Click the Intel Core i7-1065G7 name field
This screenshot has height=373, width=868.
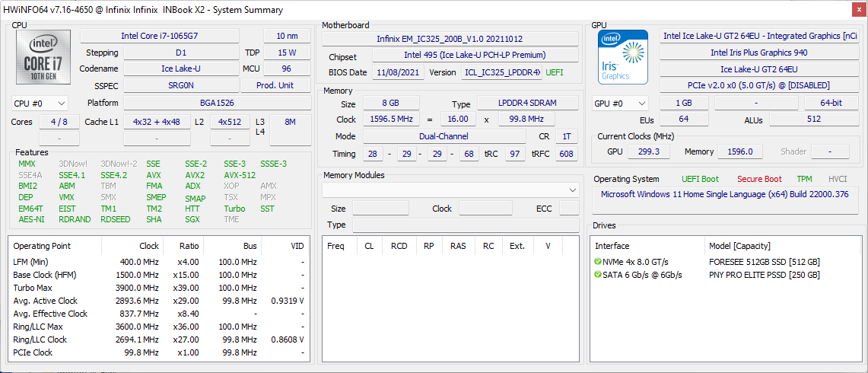(160, 36)
